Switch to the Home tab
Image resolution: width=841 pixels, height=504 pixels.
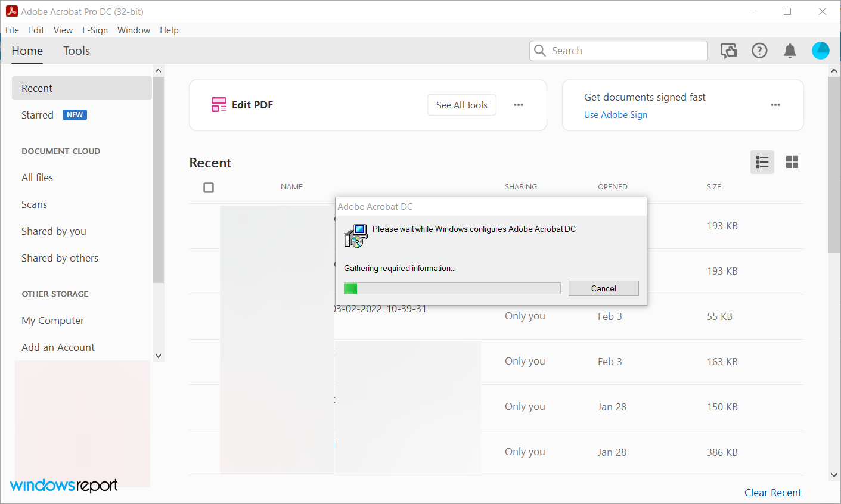click(x=27, y=51)
